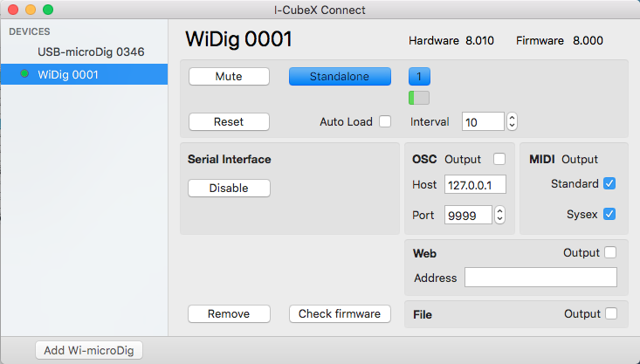Toggle the Standalone mode button
640x364 pixels.
pyautogui.click(x=340, y=76)
